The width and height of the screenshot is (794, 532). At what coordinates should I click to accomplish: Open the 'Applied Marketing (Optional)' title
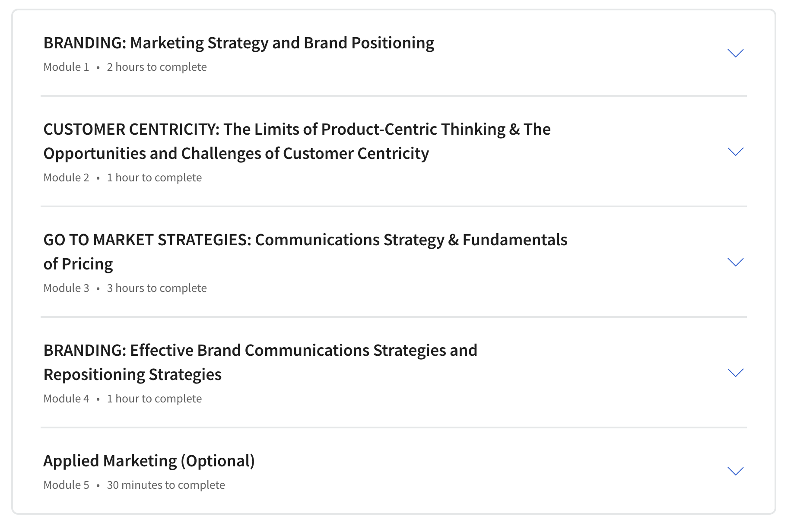click(x=149, y=461)
